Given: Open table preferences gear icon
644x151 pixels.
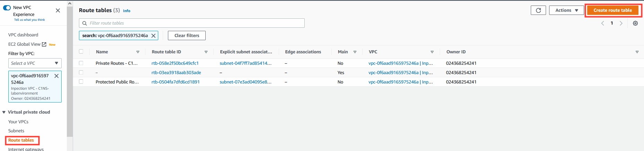Looking at the screenshot, I should [635, 23].
